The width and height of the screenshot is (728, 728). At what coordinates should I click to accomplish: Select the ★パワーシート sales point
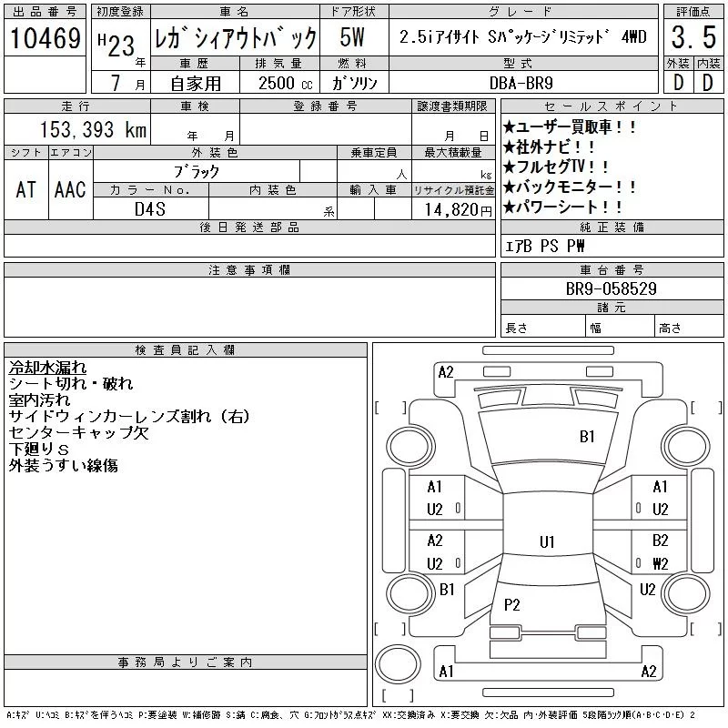[562, 207]
